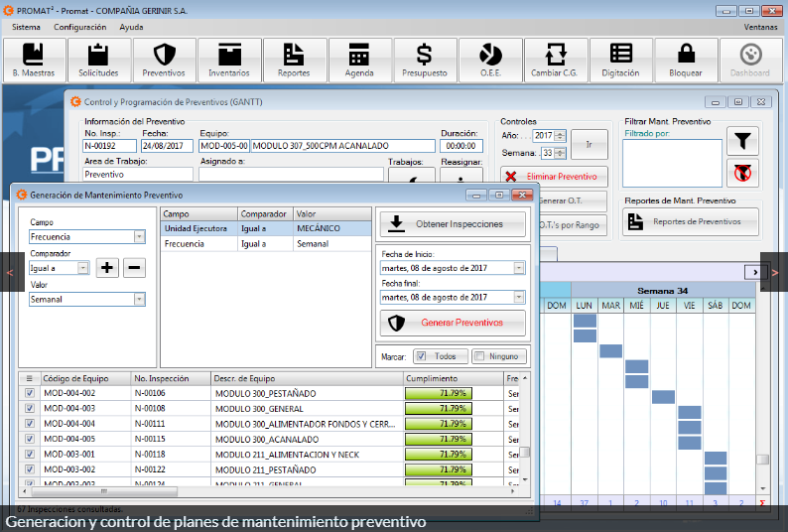Check the Todos marcar option
This screenshot has width=788, height=532.
point(421,356)
